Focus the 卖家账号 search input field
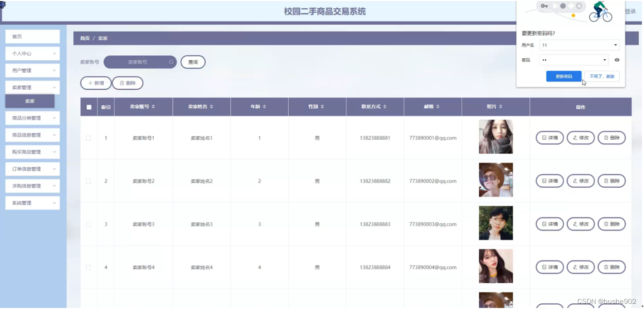This screenshot has height=309, width=644. (x=140, y=62)
